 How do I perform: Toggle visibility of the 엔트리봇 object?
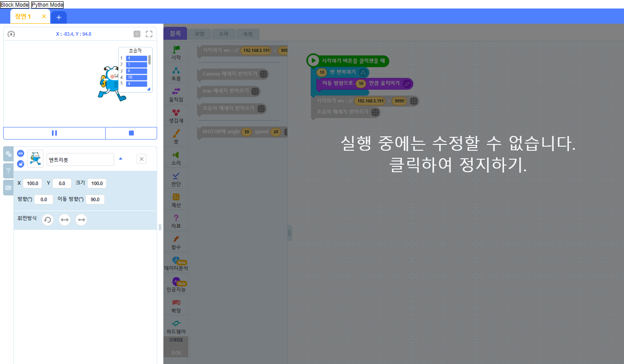coord(20,153)
